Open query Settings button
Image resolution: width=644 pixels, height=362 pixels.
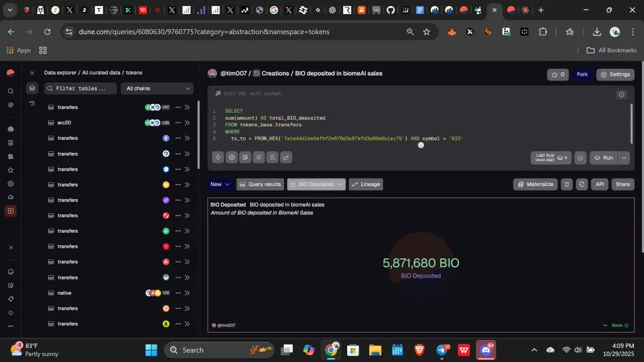[x=616, y=75]
